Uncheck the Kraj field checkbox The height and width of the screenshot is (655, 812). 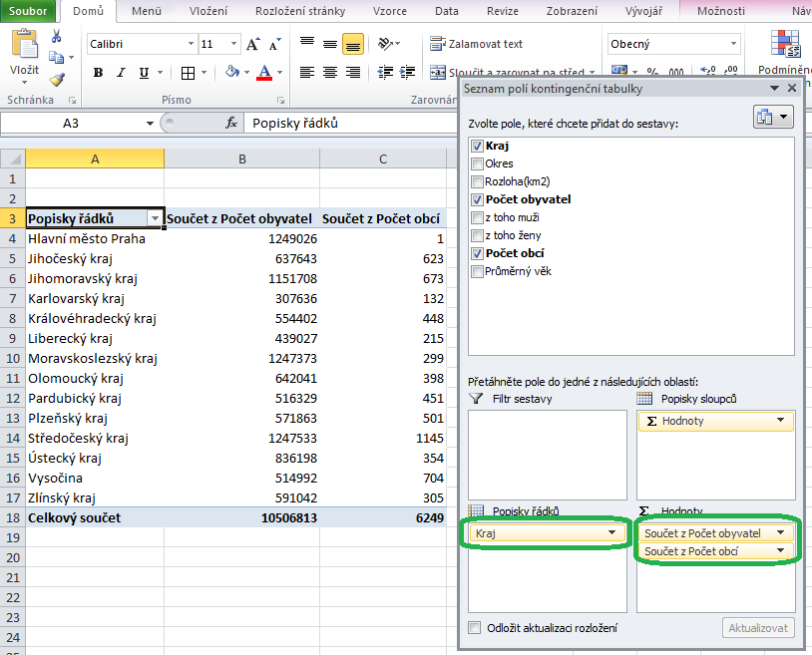tap(477, 147)
